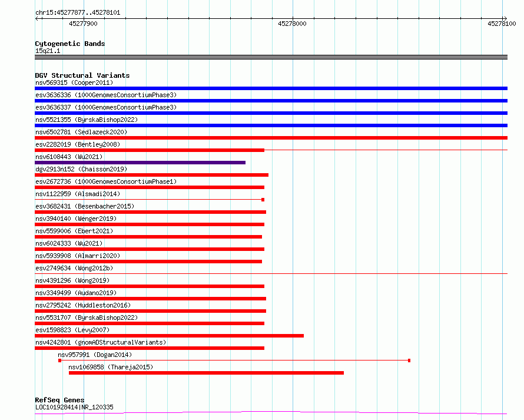Select variant nsv3940140 (Wenger2019) label

(x=76, y=219)
